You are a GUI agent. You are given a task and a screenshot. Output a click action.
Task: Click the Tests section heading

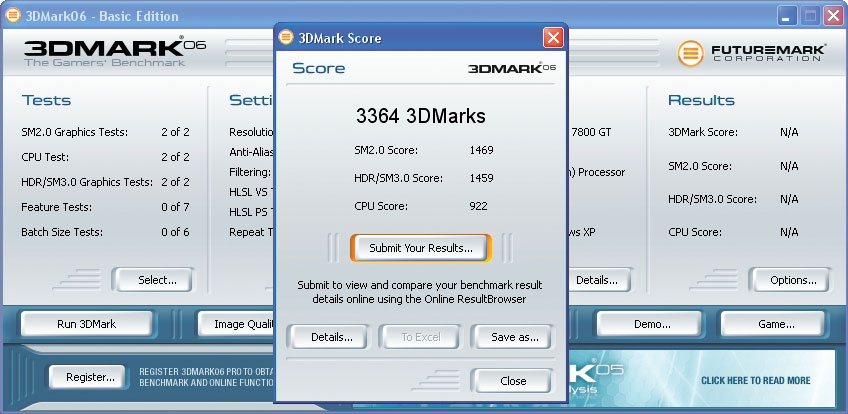47,100
